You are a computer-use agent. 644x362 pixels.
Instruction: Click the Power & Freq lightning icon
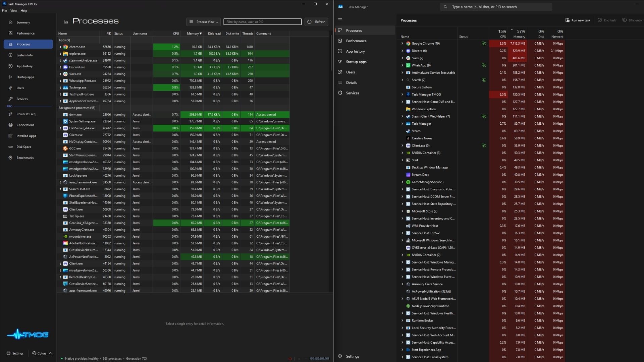click(10, 114)
